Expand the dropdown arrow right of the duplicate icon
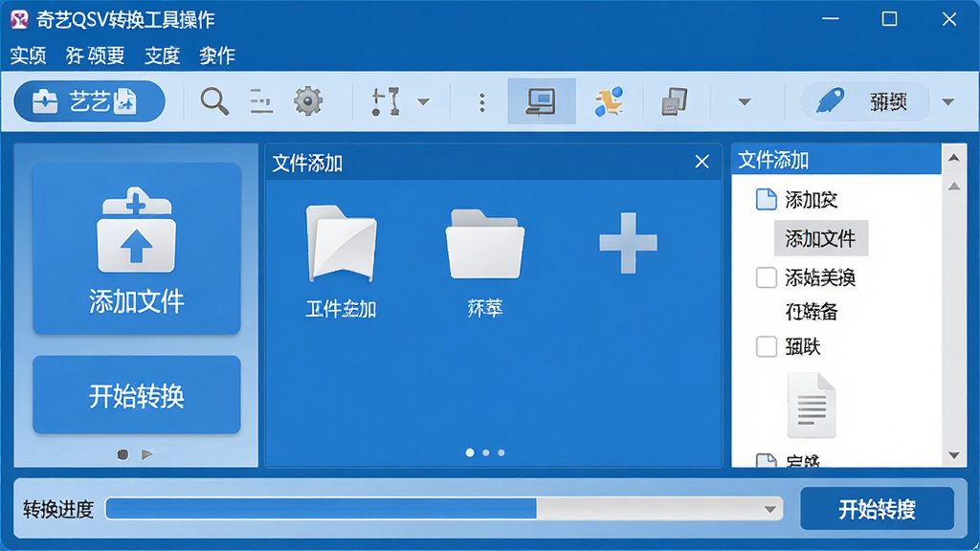Screen dimensions: 980x551 click(745, 101)
